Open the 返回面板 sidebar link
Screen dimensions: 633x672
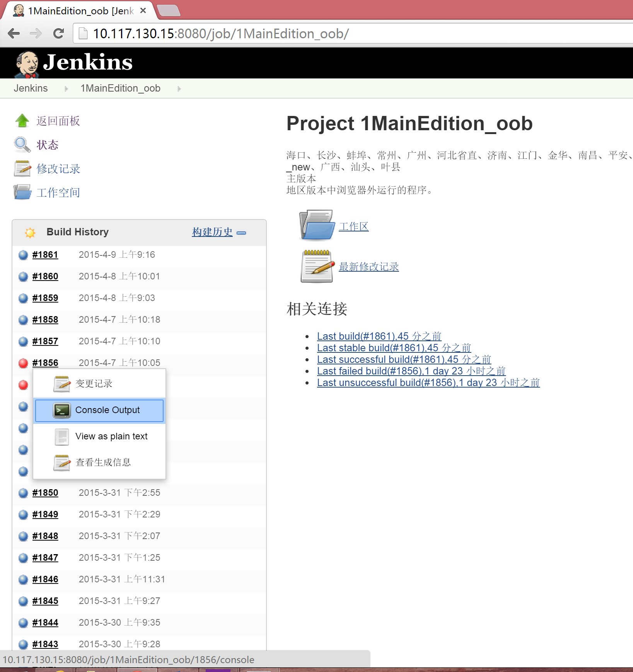pyautogui.click(x=58, y=121)
